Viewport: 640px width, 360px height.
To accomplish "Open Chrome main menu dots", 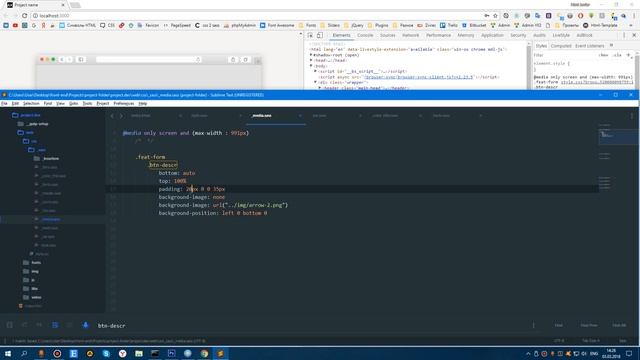I will tap(634, 16).
